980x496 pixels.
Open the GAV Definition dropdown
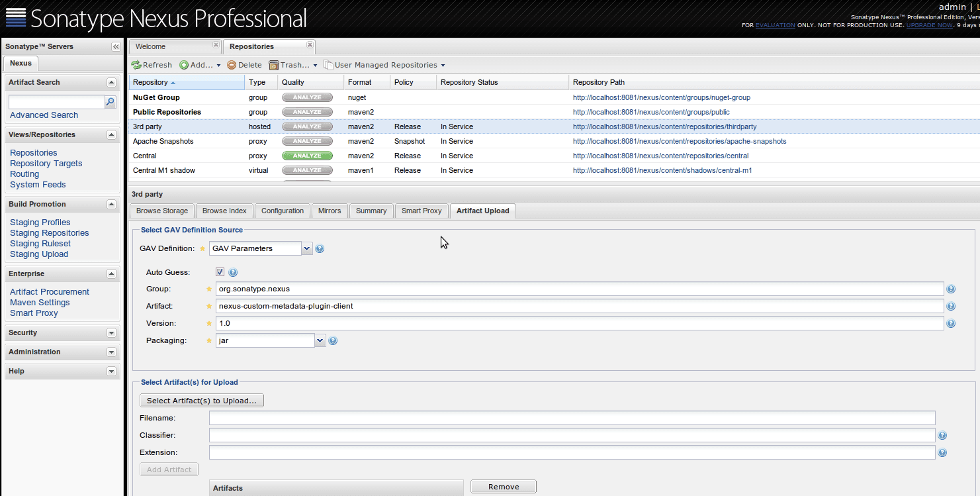click(306, 248)
